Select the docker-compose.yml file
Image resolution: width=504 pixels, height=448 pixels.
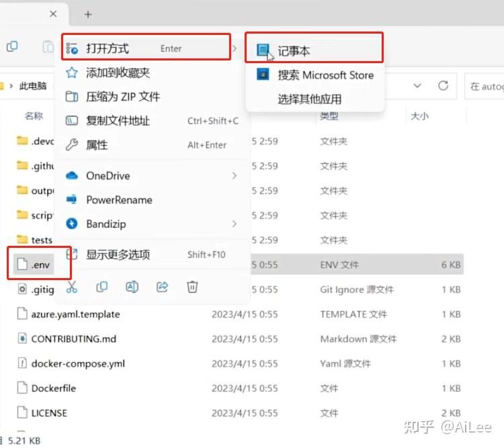[78, 363]
